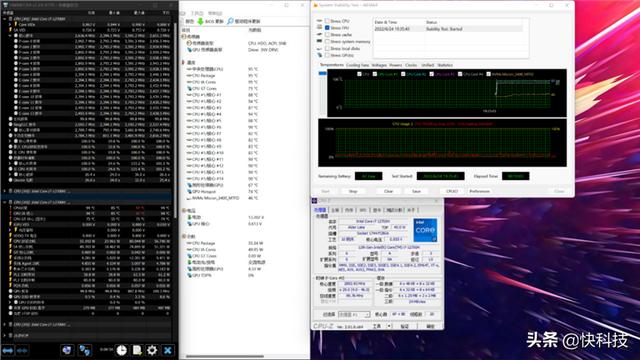
Task: Open HWiNFO settings gear icon
Action: [152, 350]
